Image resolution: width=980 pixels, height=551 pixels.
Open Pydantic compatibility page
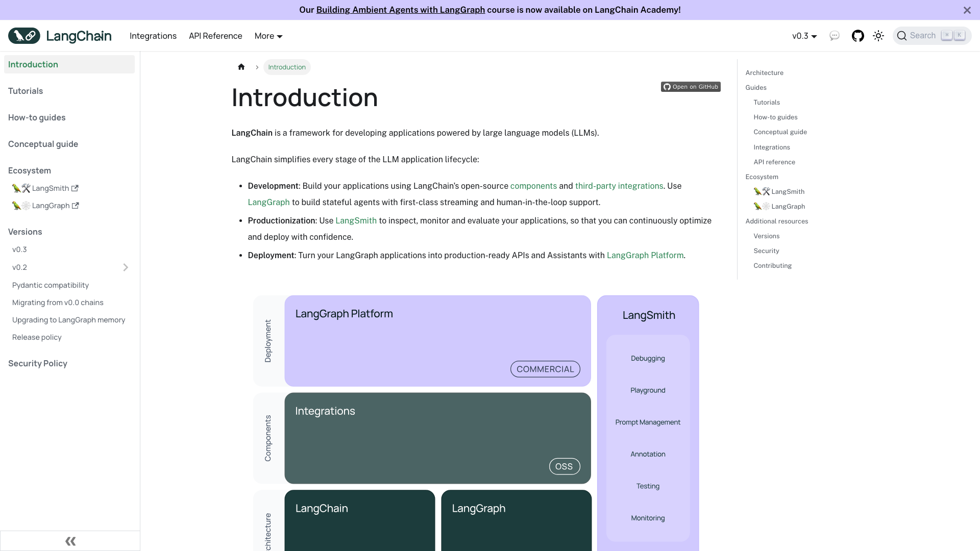[51, 285]
